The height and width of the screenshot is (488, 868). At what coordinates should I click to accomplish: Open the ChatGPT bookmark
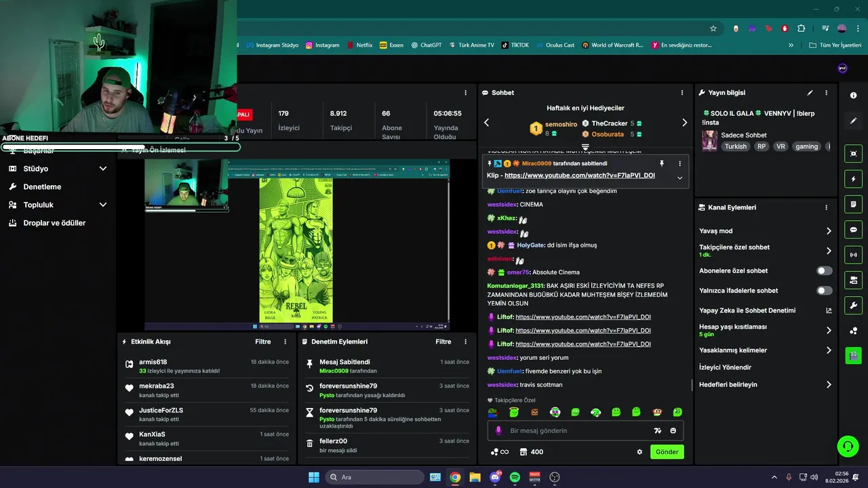click(426, 45)
